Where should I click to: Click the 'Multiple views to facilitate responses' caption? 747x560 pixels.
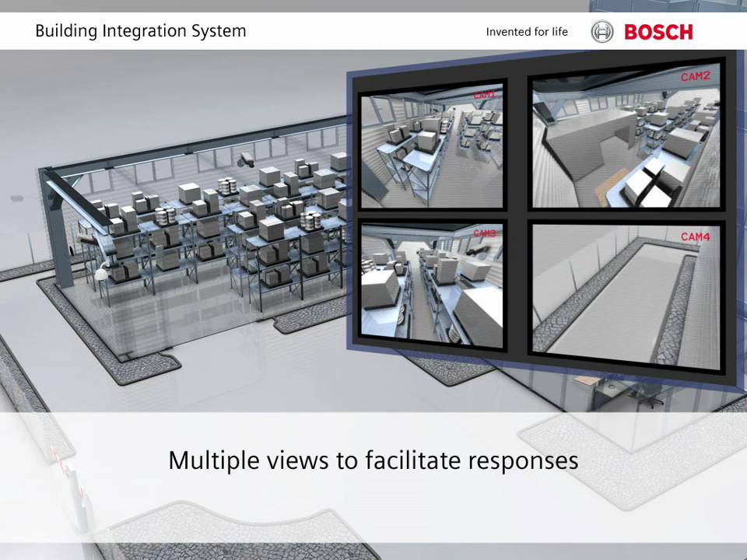click(x=373, y=460)
